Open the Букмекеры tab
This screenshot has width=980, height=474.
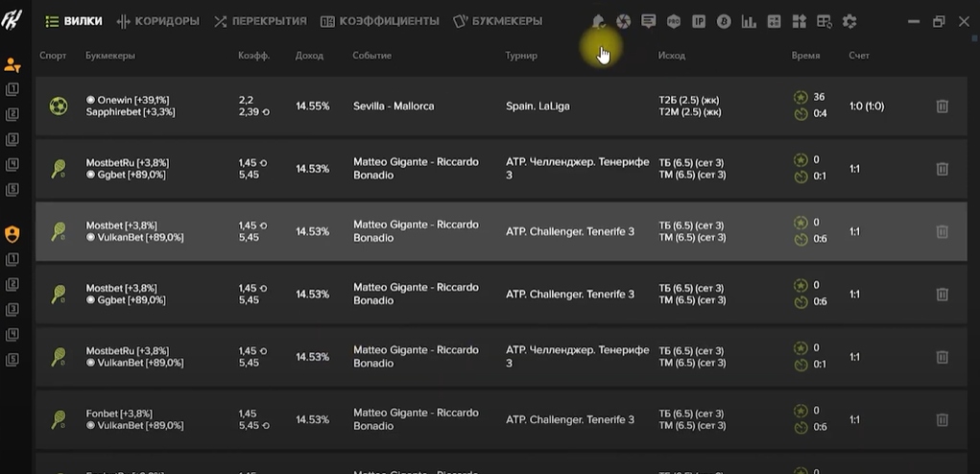[497, 21]
